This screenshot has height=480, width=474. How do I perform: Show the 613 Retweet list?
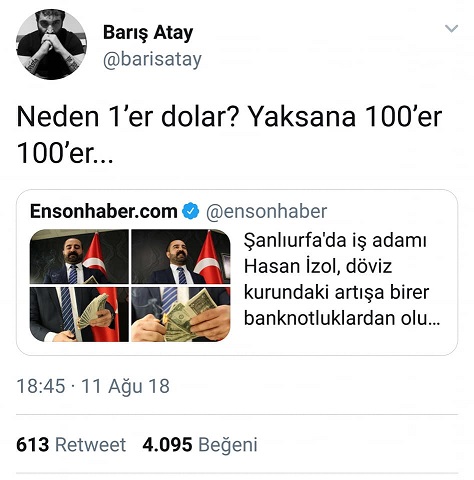click(71, 444)
